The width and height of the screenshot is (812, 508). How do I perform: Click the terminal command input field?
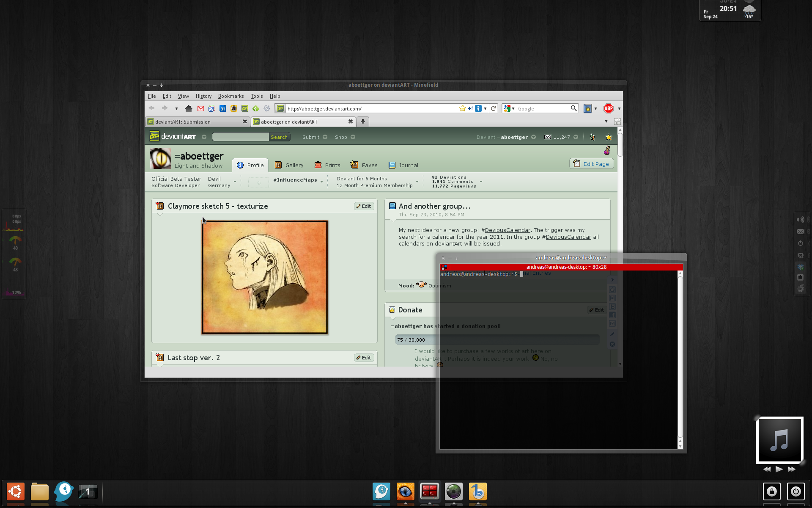coord(522,274)
